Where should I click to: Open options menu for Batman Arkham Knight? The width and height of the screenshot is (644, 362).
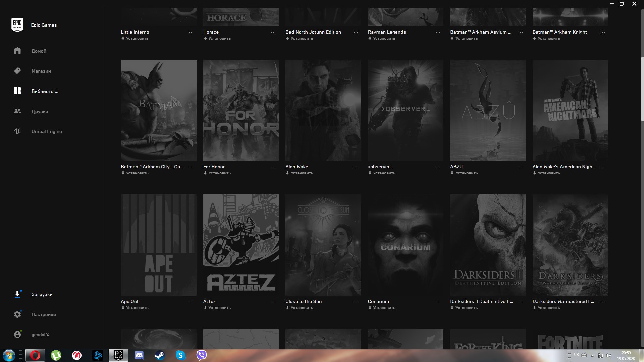(603, 32)
